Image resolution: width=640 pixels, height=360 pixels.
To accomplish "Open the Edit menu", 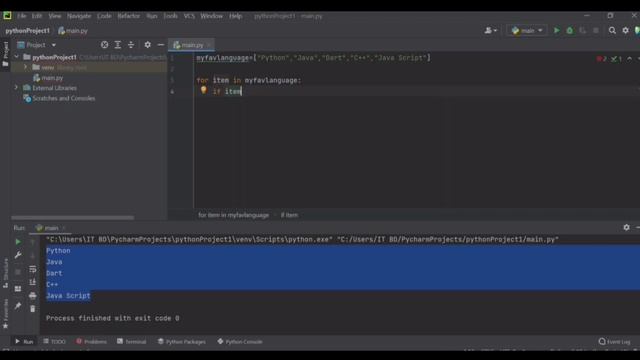I will point(37,16).
